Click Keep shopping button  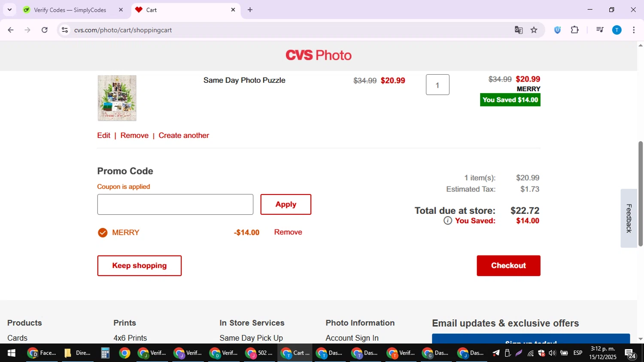(140, 266)
